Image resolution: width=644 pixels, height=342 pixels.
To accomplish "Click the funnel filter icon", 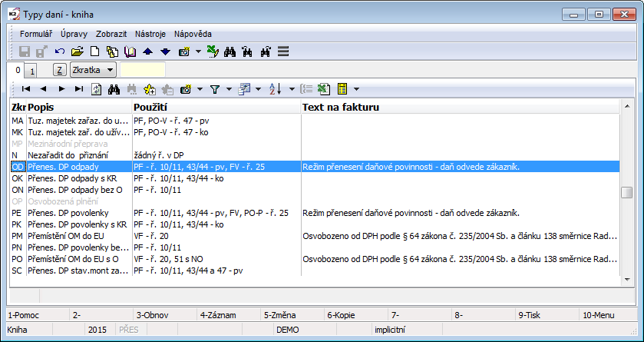I will click(x=215, y=89).
